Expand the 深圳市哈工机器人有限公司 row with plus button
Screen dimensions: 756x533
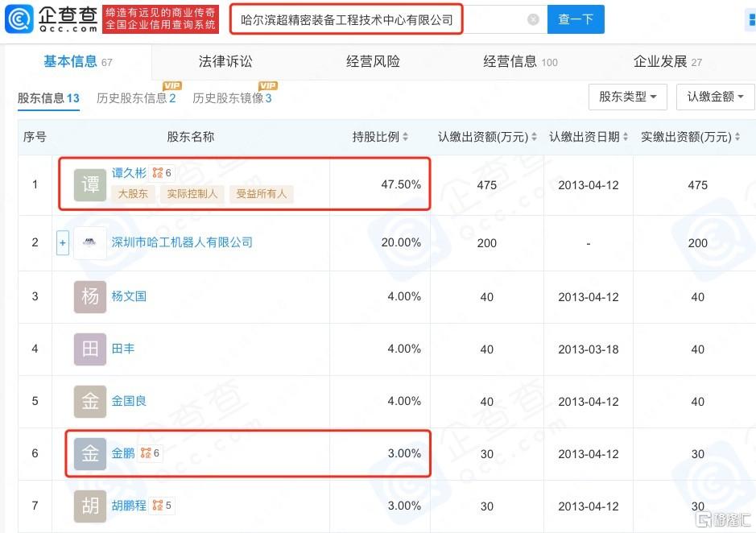[x=63, y=242]
